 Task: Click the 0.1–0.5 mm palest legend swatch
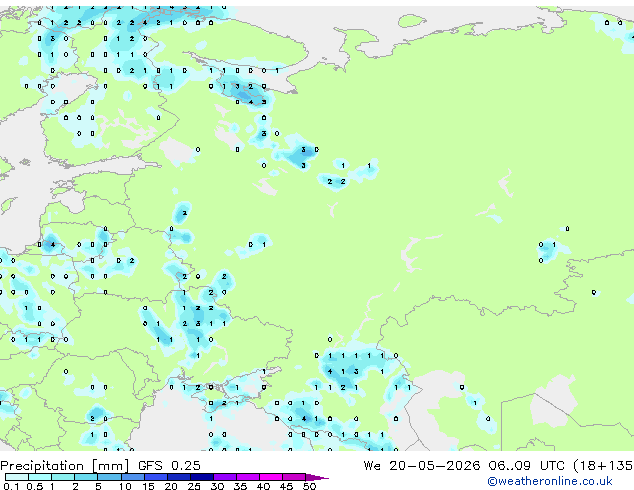17,477
